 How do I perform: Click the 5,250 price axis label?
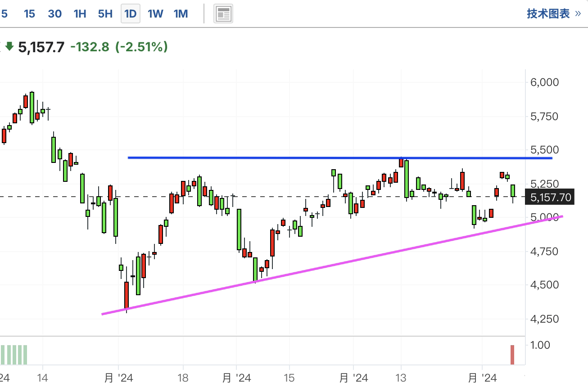(x=545, y=184)
